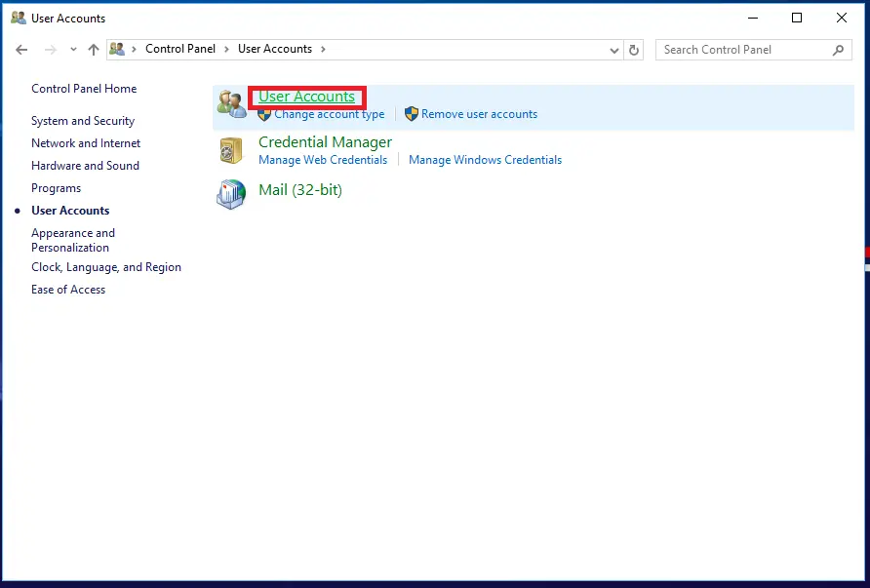870x588 pixels.
Task: Open Mail (32-bit) link
Action: [300, 190]
